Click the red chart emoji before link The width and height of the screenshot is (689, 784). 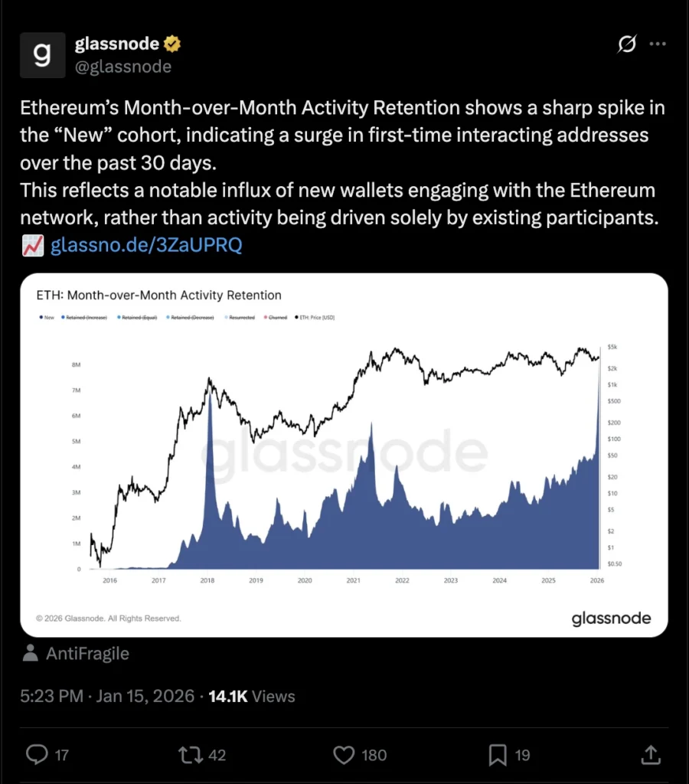pyautogui.click(x=33, y=246)
